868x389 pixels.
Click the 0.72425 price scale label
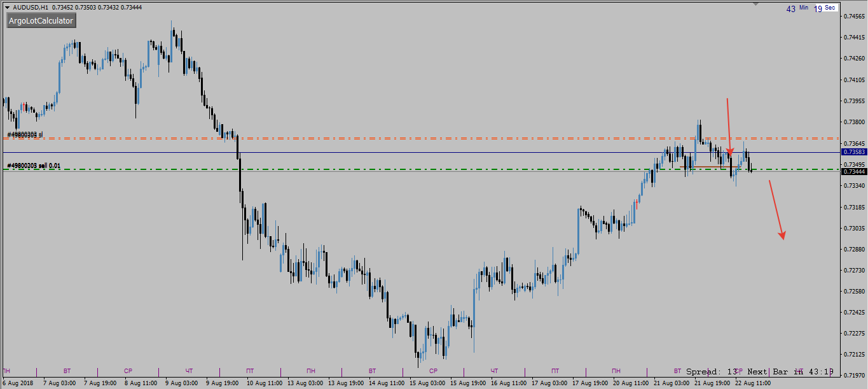click(853, 312)
